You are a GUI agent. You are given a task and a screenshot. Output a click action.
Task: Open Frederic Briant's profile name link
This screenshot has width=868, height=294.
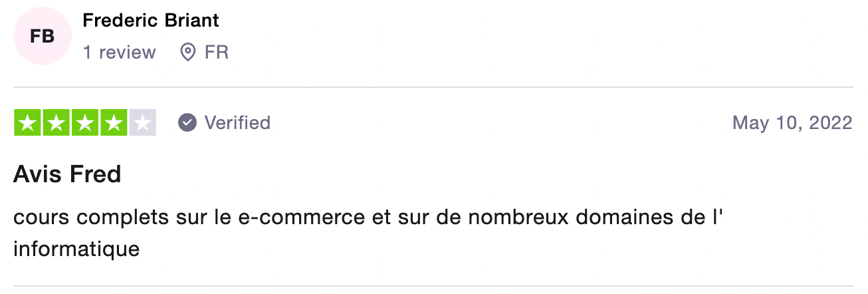point(151,21)
